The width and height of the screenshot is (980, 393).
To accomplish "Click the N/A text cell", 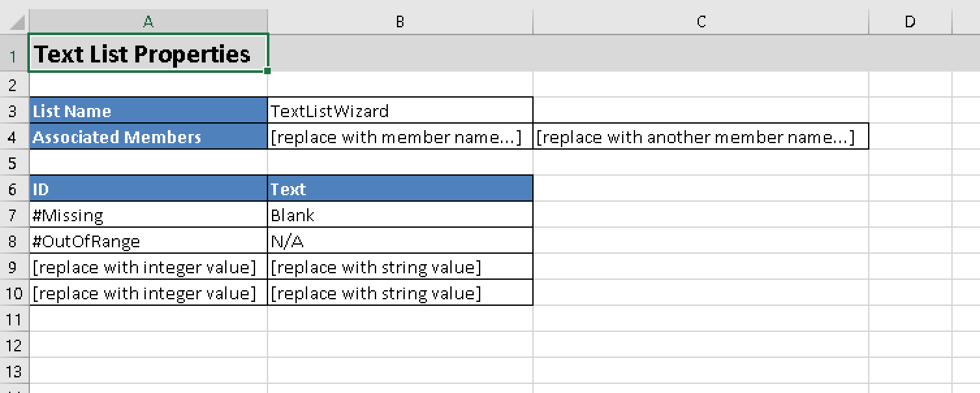I will [400, 241].
